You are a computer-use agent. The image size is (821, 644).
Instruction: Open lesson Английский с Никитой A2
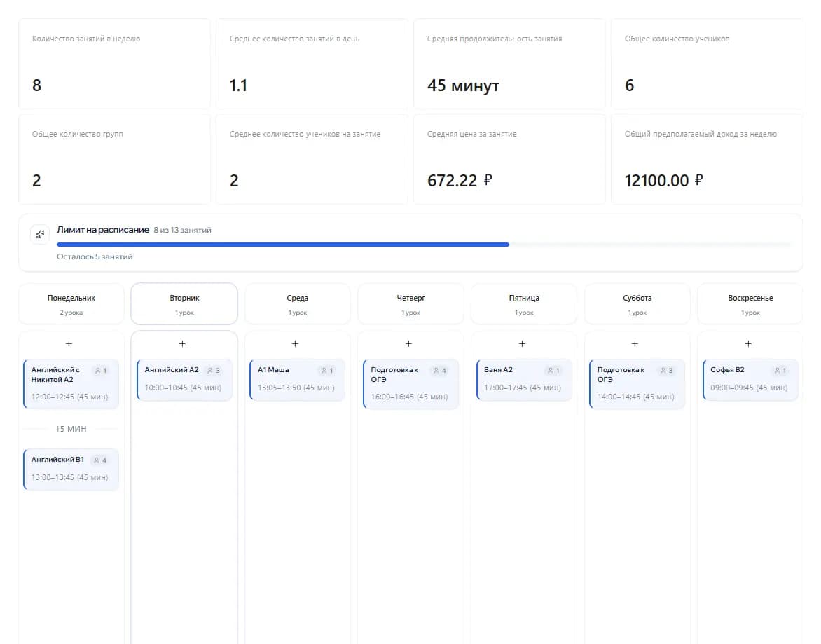tap(71, 384)
